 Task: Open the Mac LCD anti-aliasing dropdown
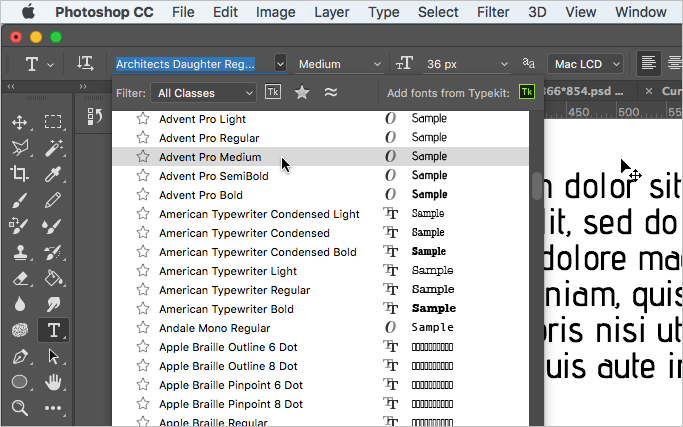coord(585,64)
